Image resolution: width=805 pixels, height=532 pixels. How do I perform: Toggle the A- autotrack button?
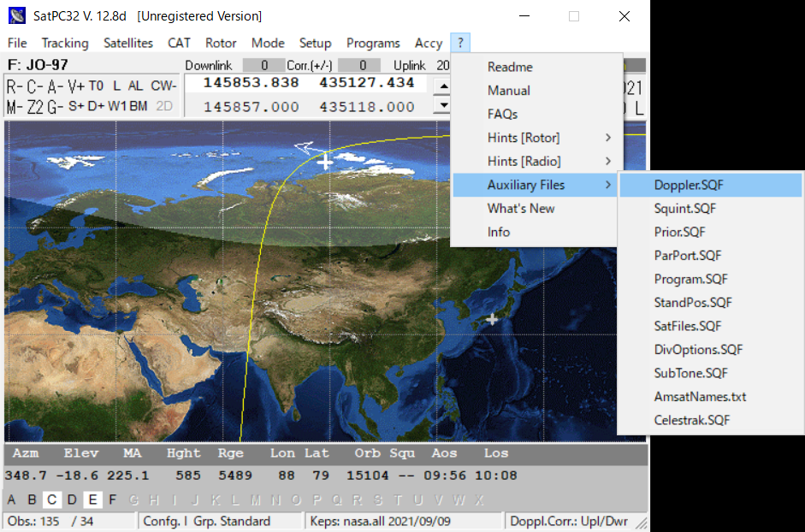[x=56, y=86]
